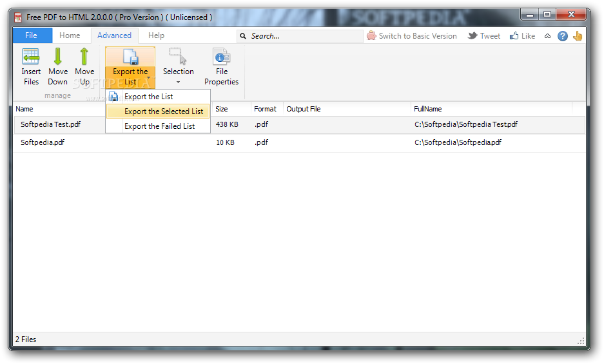Click the C:\Softpedia\Softpedia Test.pdf path
Screen dimensions: 604x364
point(465,124)
